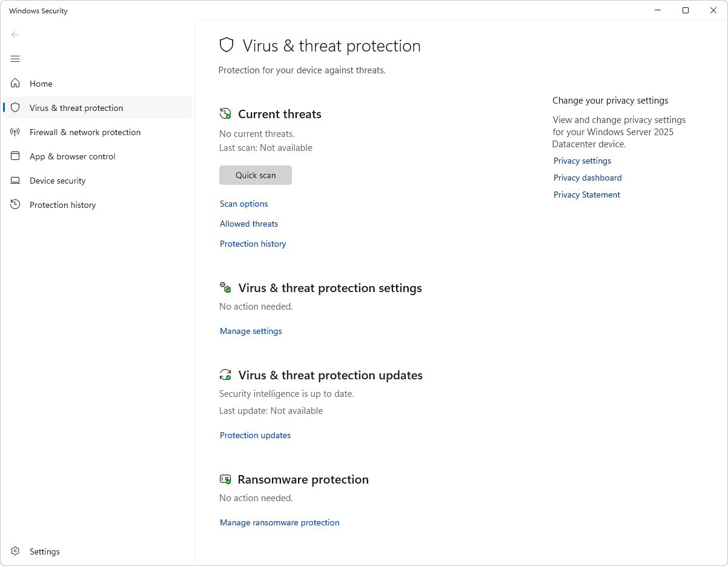Click the back arrow icon

point(15,35)
